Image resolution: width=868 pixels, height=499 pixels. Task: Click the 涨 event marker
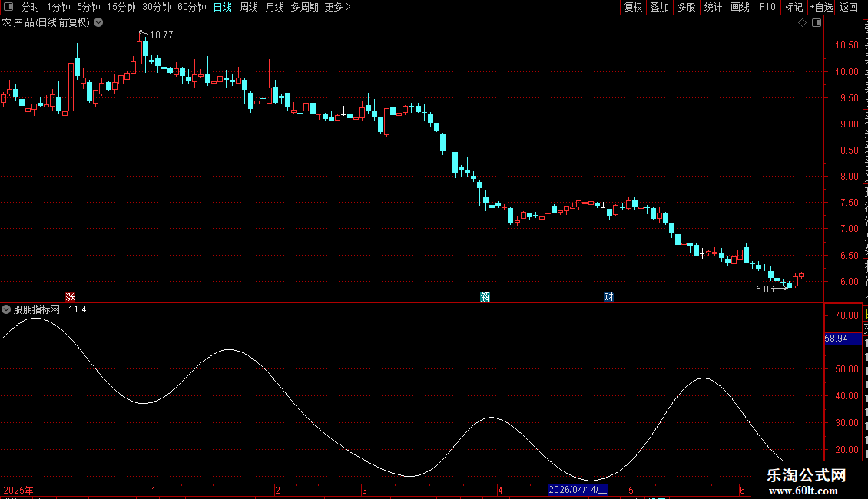[70, 297]
